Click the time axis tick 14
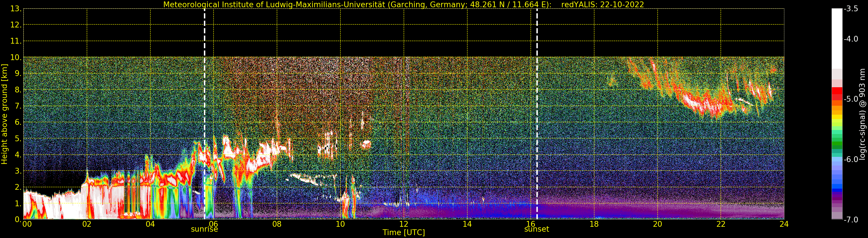 tap(467, 224)
